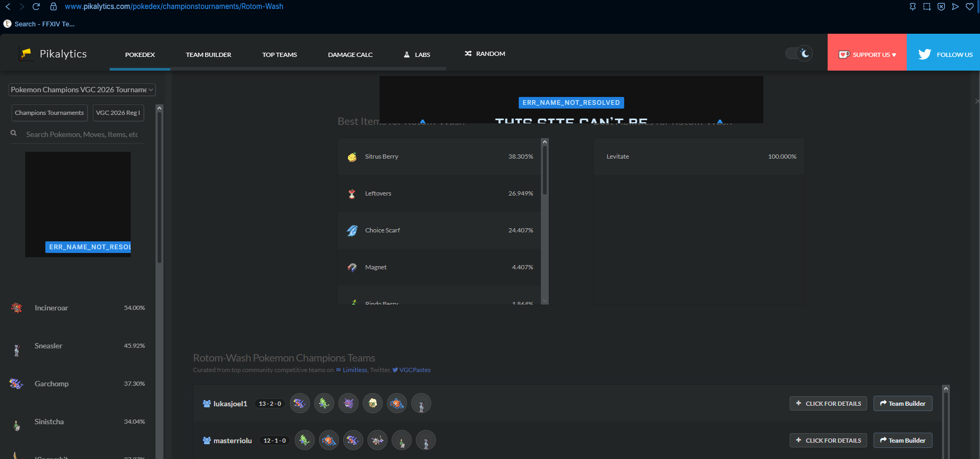Click the Rotom-Wash icon in lukasjoel1's team

tap(397, 404)
